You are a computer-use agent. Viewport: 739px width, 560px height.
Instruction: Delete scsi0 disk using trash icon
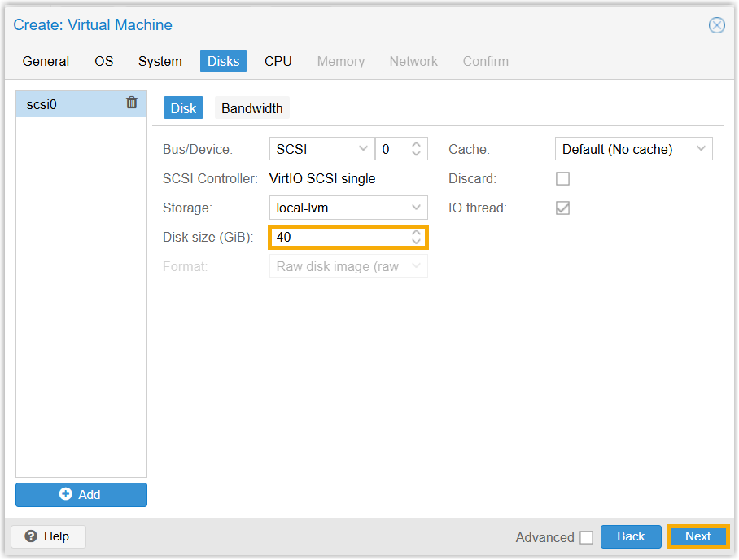coord(132,103)
